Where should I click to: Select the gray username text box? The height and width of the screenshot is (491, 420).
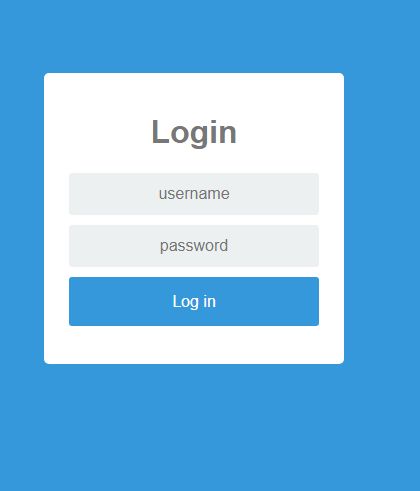tap(194, 194)
